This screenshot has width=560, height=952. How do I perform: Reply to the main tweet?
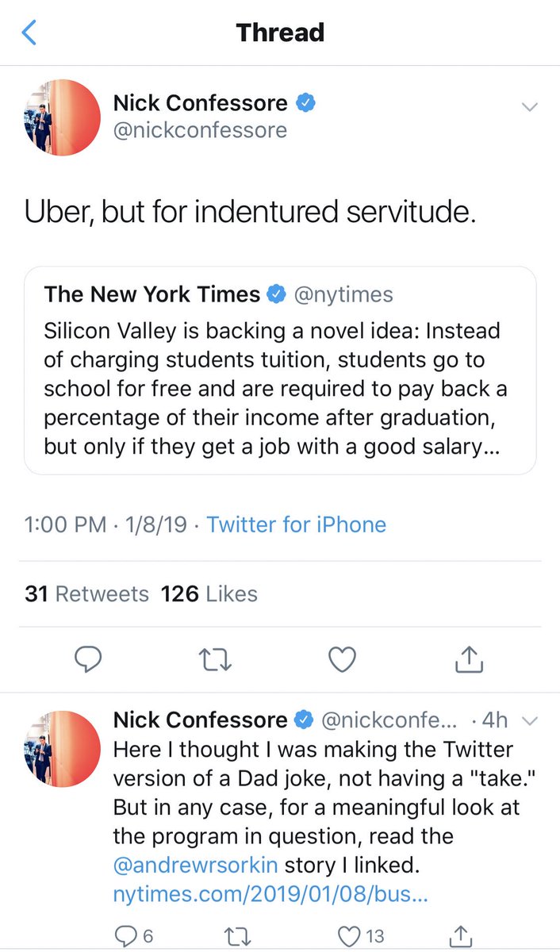[87, 659]
